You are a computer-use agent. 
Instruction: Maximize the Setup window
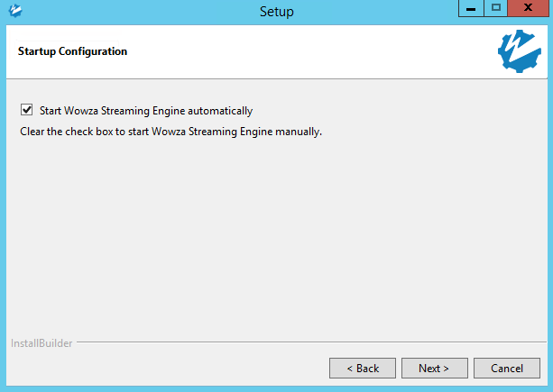[x=495, y=8]
